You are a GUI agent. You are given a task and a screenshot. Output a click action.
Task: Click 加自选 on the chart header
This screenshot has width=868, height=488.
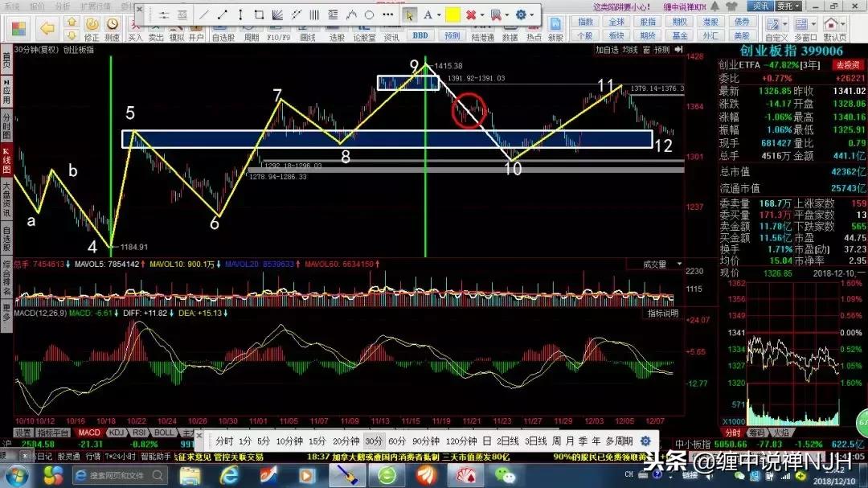(x=607, y=50)
